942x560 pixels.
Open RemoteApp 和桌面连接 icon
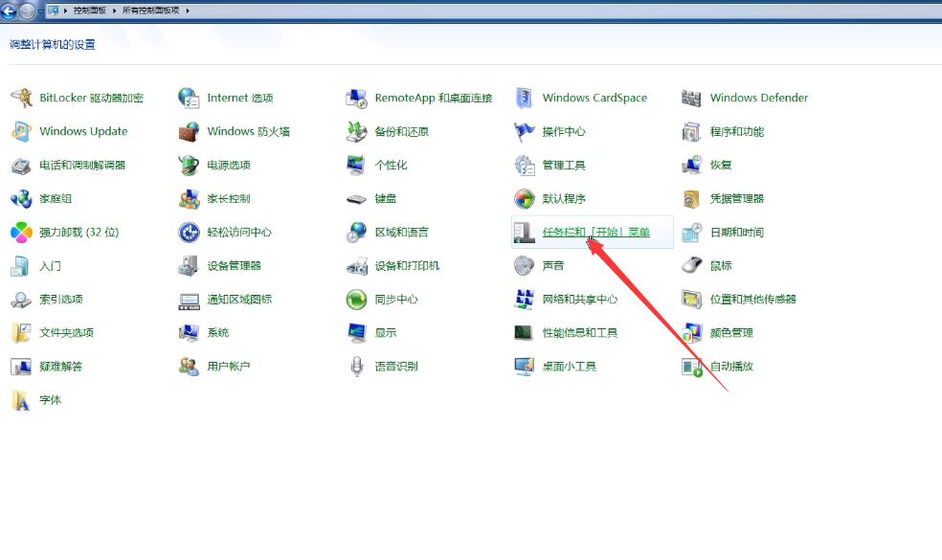coord(356,98)
